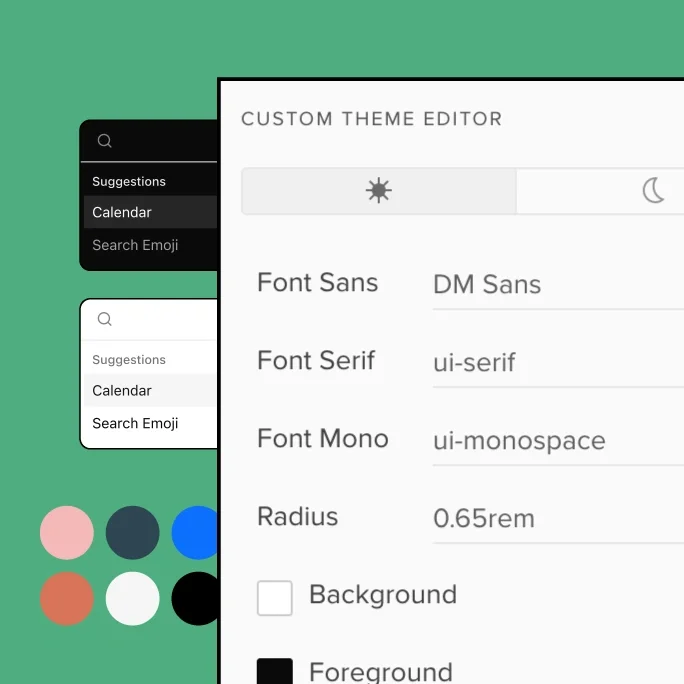Click the sun light mode icon
Image resolution: width=684 pixels, height=684 pixels.
[378, 191]
